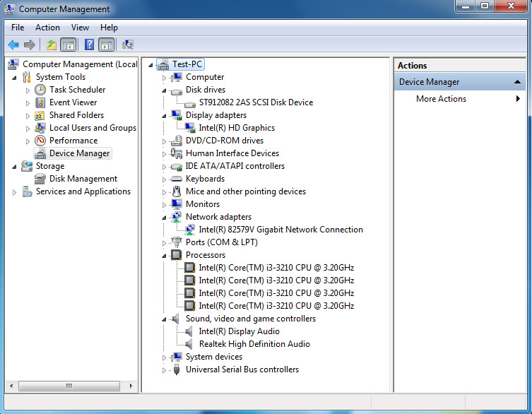The image size is (532, 414).
Task: Click the Ports (COM & LPT) icon
Action: point(177,242)
